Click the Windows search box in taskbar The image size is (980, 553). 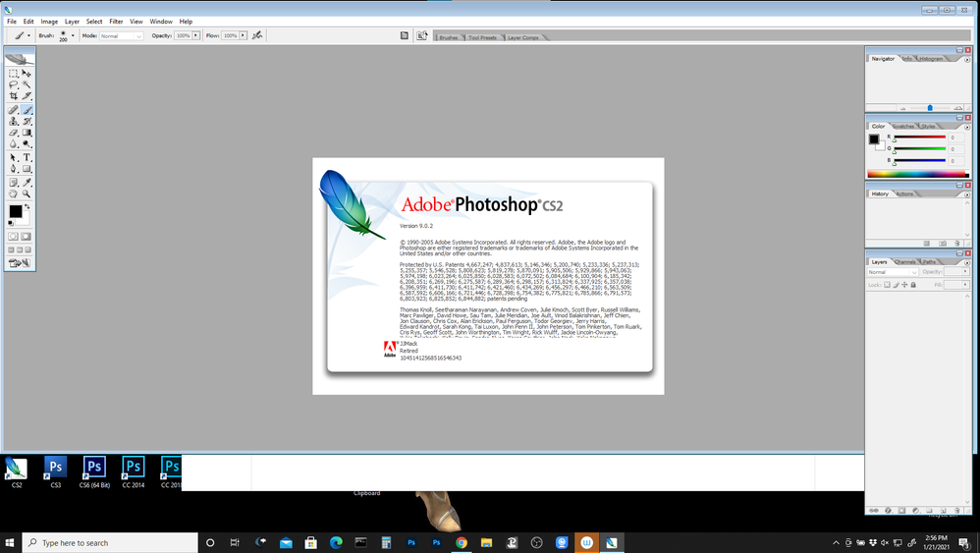[111, 542]
